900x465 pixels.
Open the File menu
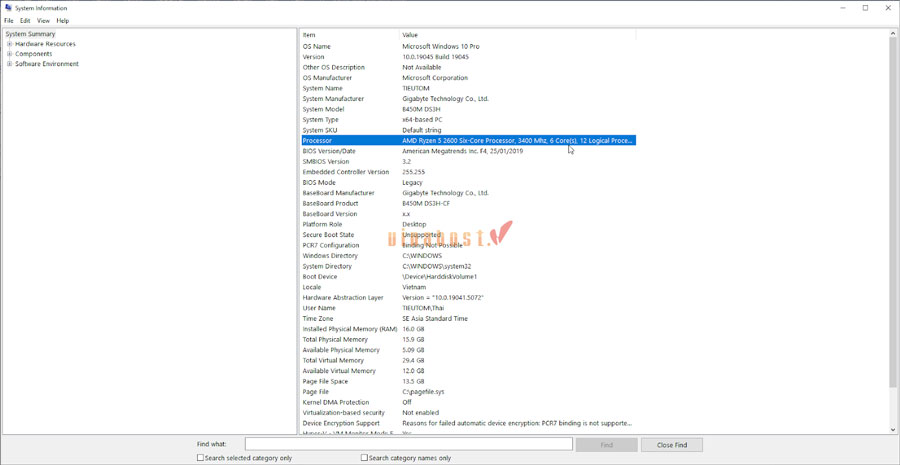click(x=9, y=21)
